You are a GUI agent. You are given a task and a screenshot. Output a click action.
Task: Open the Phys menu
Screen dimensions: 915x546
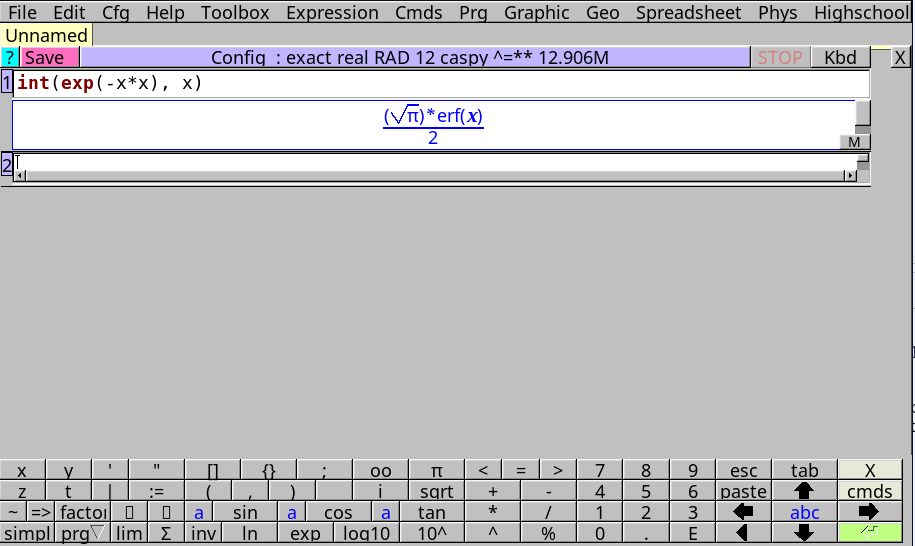777,12
